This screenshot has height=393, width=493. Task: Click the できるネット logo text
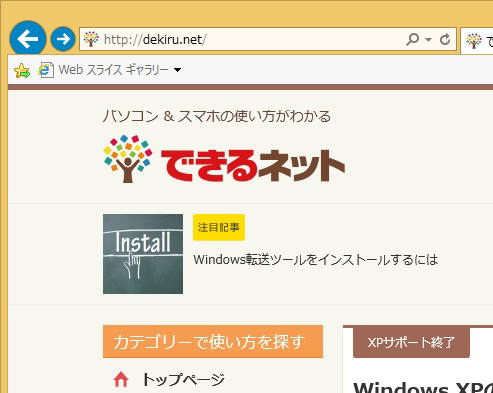253,165
